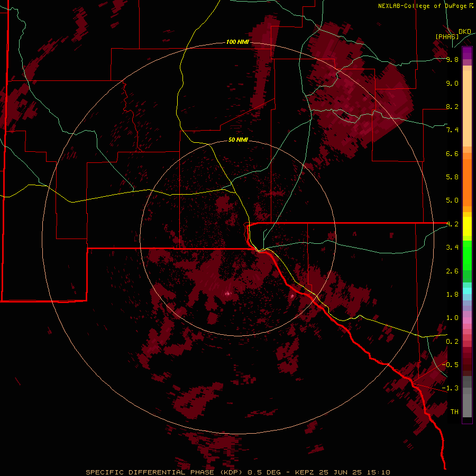Click the 1.0 scale value

(452, 318)
